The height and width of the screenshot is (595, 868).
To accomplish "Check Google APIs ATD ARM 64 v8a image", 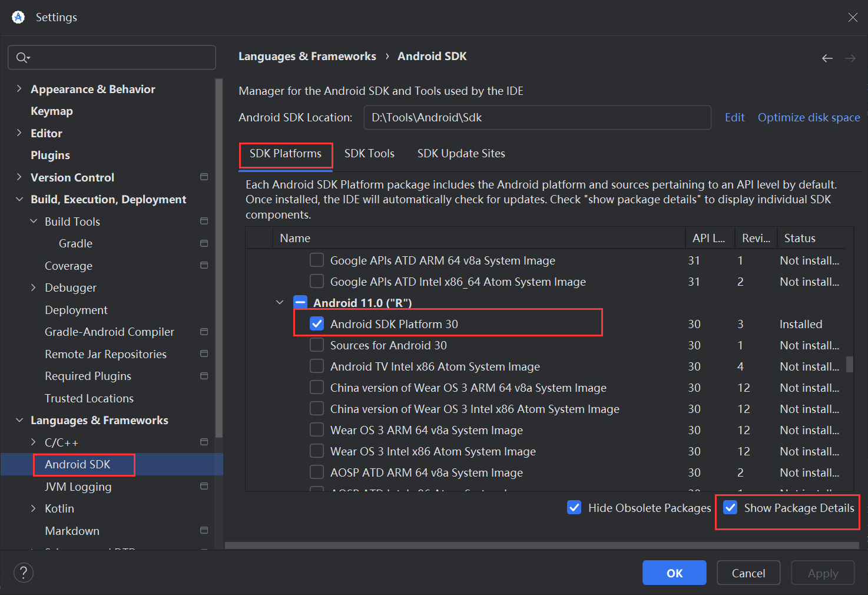I will point(317,260).
